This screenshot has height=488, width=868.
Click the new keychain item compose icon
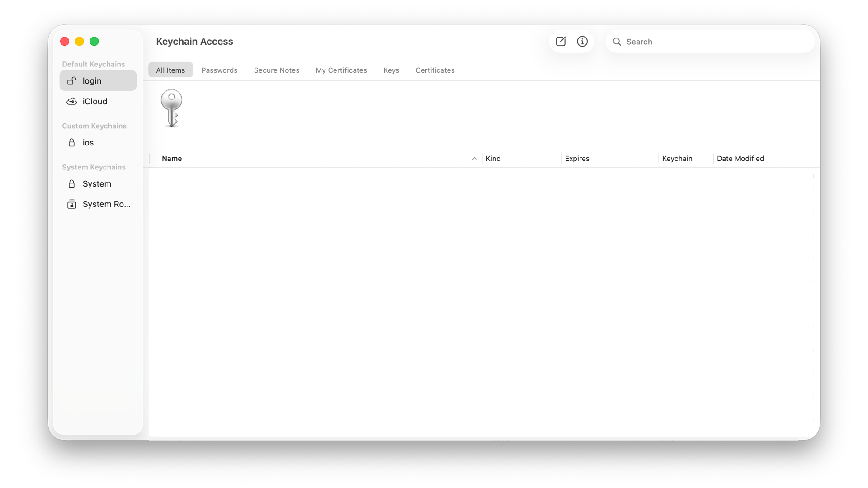point(561,42)
